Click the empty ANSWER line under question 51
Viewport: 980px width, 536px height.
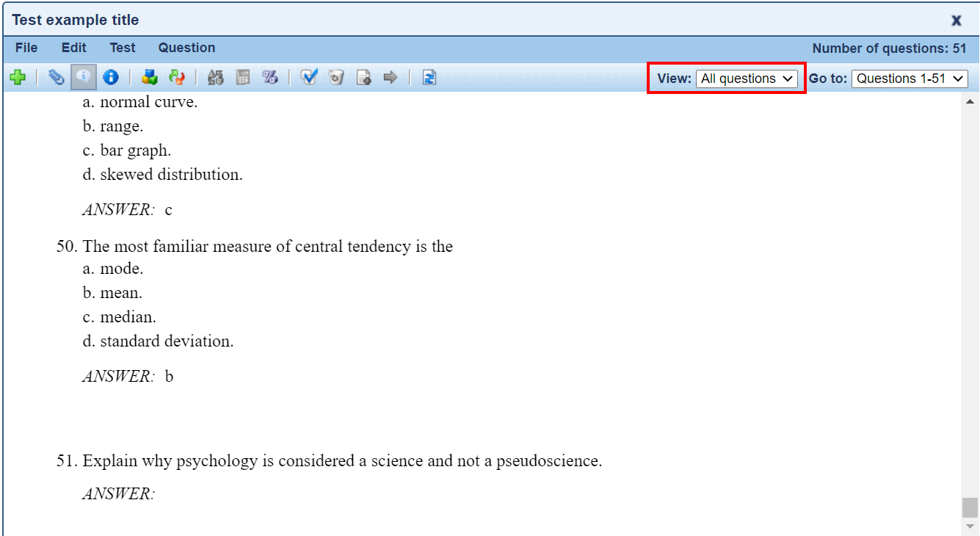[x=118, y=493]
